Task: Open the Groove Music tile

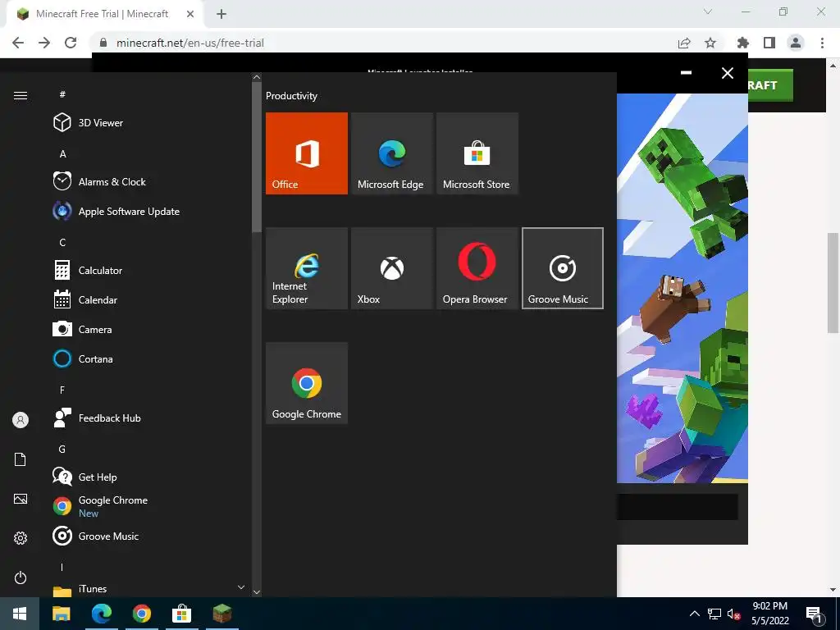Action: [563, 268]
